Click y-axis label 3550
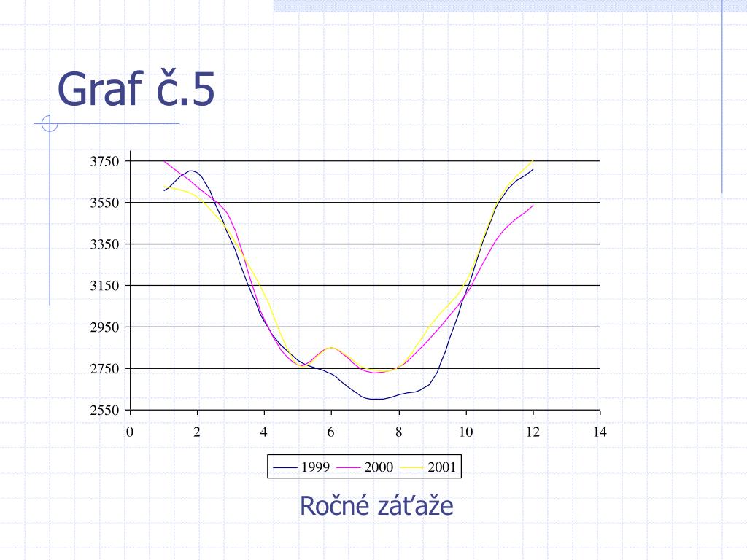The image size is (747, 560). [104, 203]
